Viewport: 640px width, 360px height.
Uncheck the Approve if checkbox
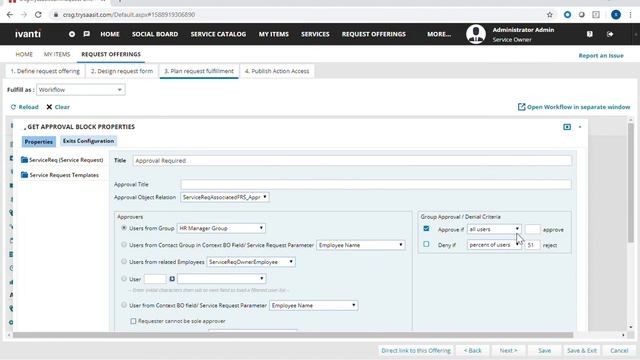[x=426, y=229]
